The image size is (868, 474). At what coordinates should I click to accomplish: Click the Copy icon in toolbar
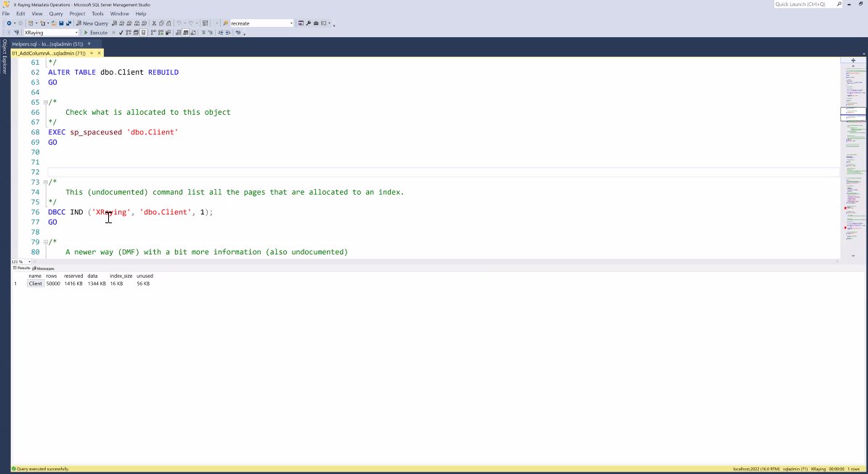click(x=162, y=23)
